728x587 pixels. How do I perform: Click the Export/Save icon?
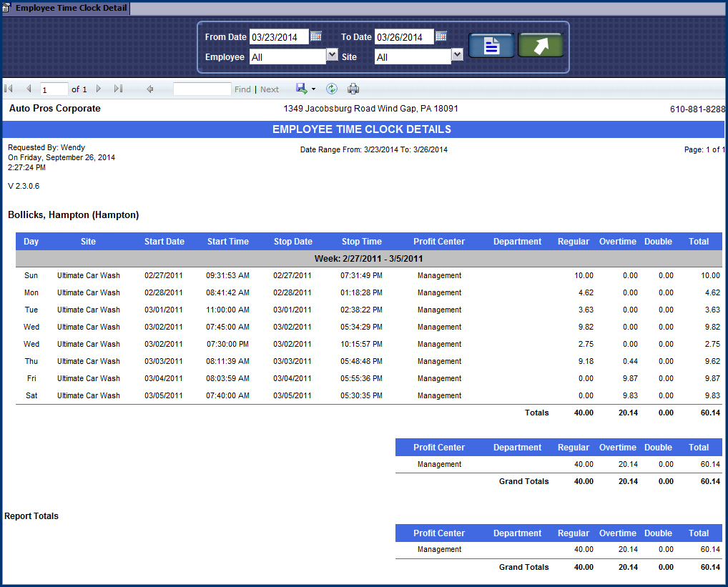[301, 88]
